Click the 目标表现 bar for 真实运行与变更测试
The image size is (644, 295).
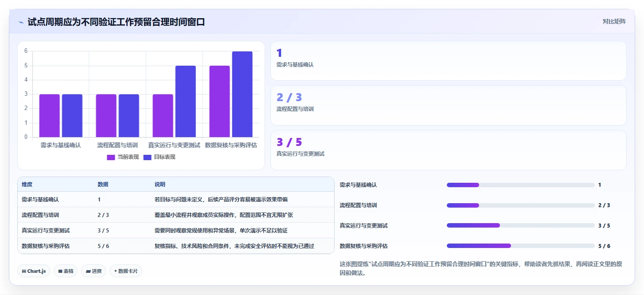186,102
